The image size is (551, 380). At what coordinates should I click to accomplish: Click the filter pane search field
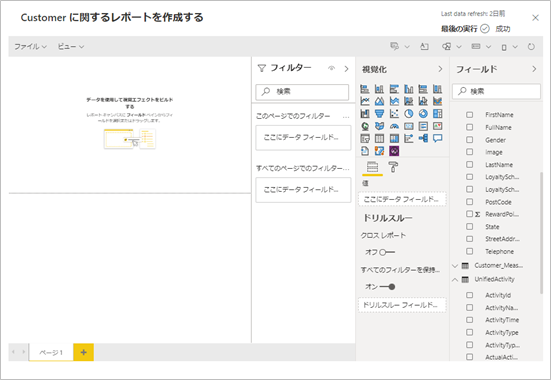302,92
